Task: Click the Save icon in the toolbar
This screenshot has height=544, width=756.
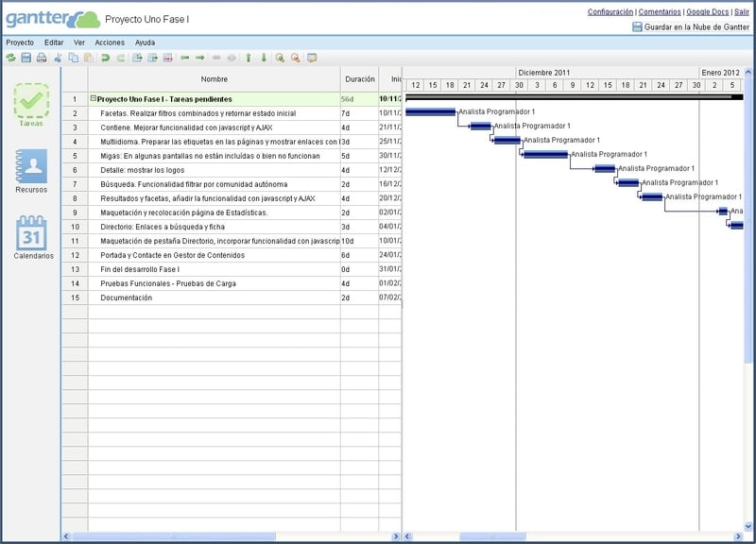Action: 26,58
